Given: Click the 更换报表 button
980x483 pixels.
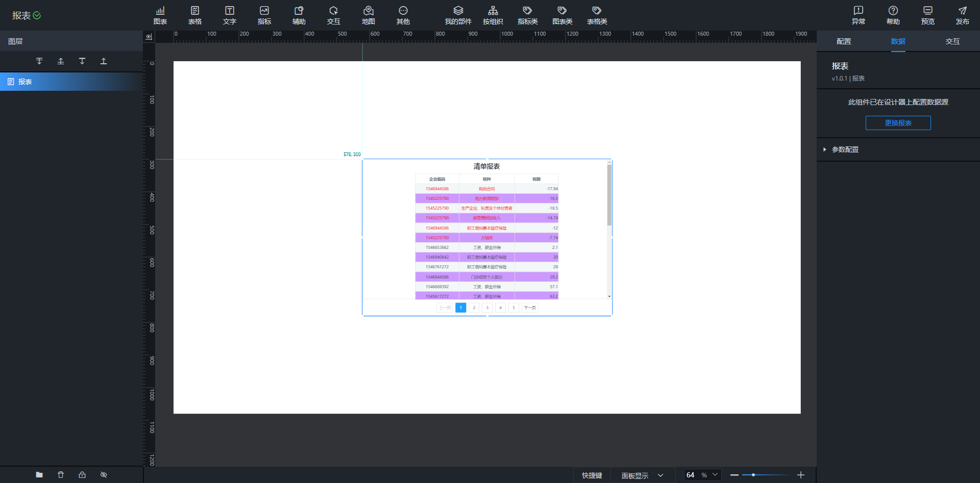Looking at the screenshot, I should 898,123.
